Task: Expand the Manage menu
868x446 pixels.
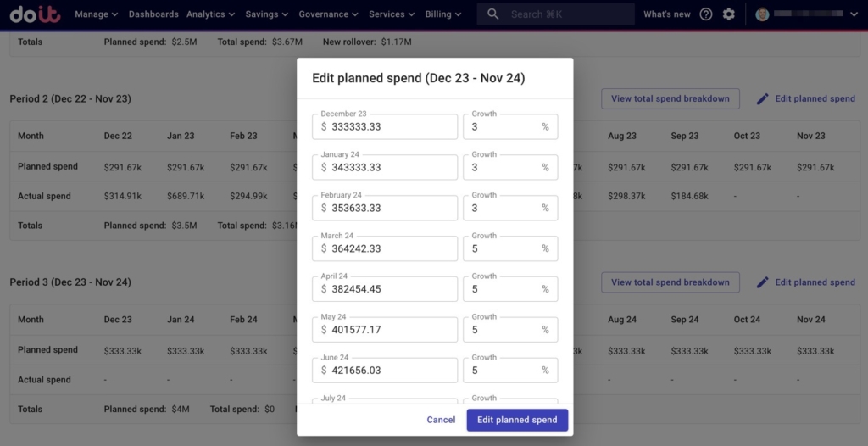Action: [x=96, y=14]
